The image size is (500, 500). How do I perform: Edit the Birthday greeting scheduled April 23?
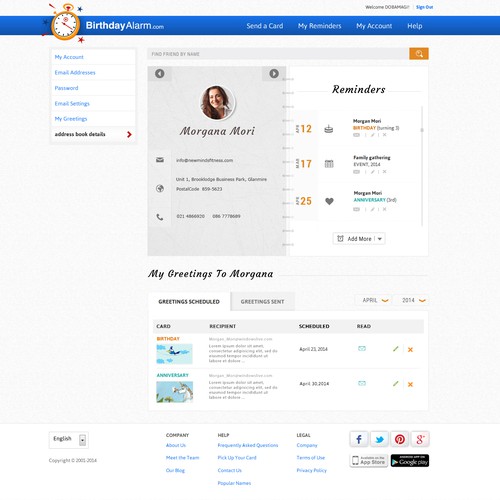pyautogui.click(x=396, y=349)
